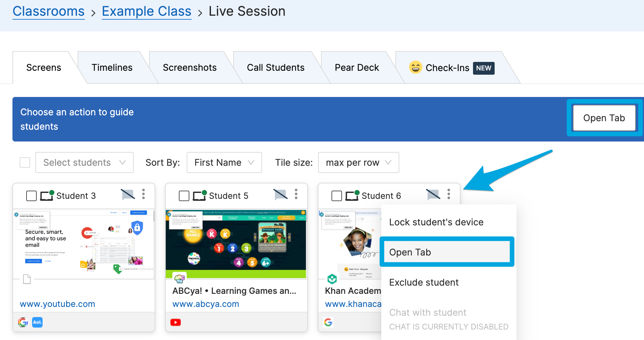Click Student 6's online device icon
This screenshot has width=644, height=340.
point(352,196)
